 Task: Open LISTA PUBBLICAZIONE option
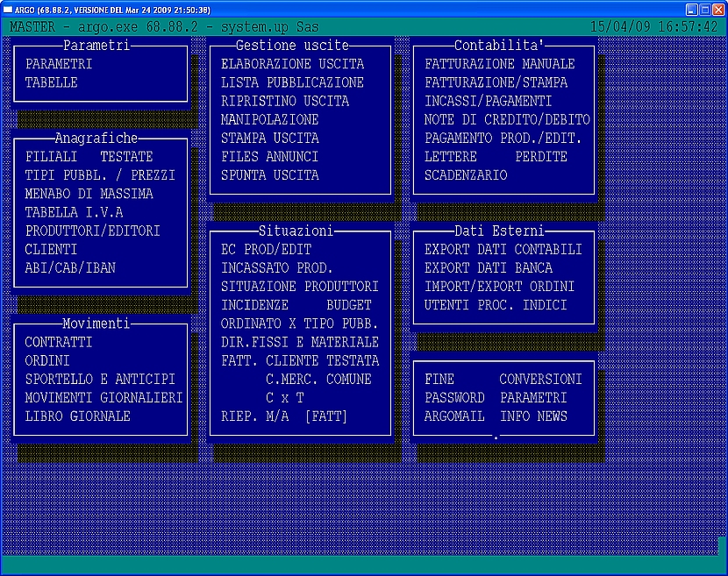pos(292,82)
